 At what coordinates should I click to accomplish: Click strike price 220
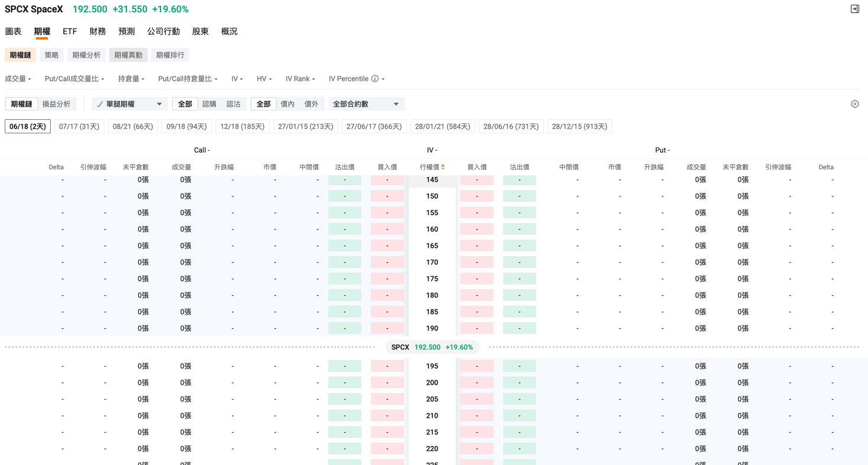(432, 448)
